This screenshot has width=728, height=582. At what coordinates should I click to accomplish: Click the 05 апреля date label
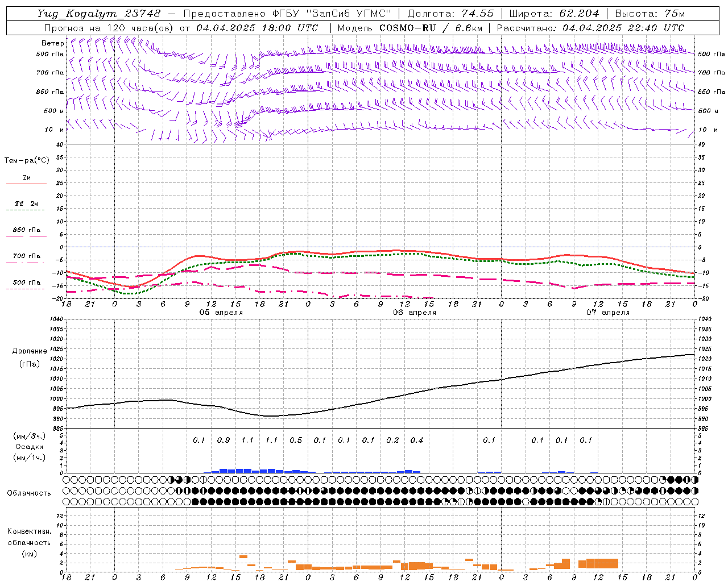tap(221, 313)
